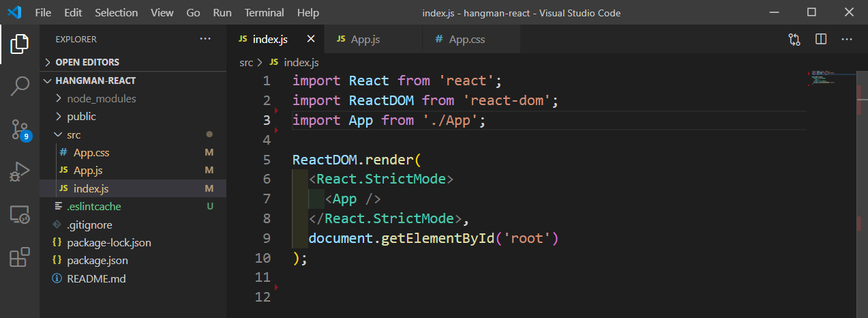The image size is (868, 318).
Task: Open README.md file
Action: tap(133, 278)
